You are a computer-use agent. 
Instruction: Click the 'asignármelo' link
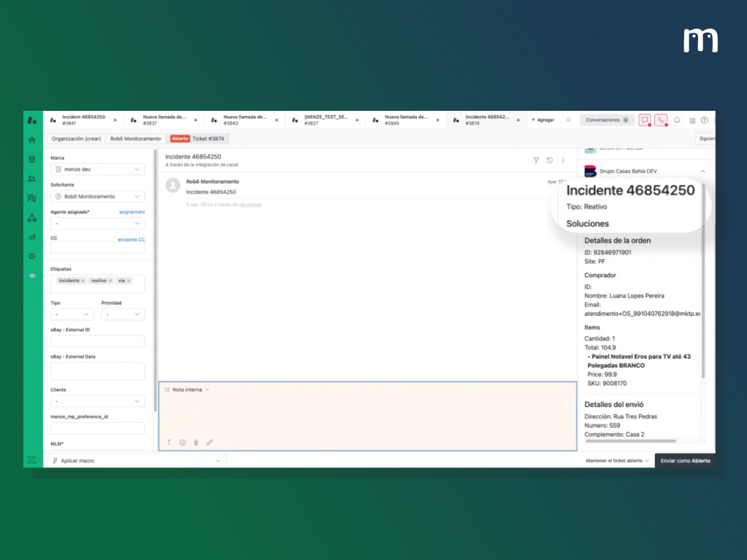(x=131, y=211)
